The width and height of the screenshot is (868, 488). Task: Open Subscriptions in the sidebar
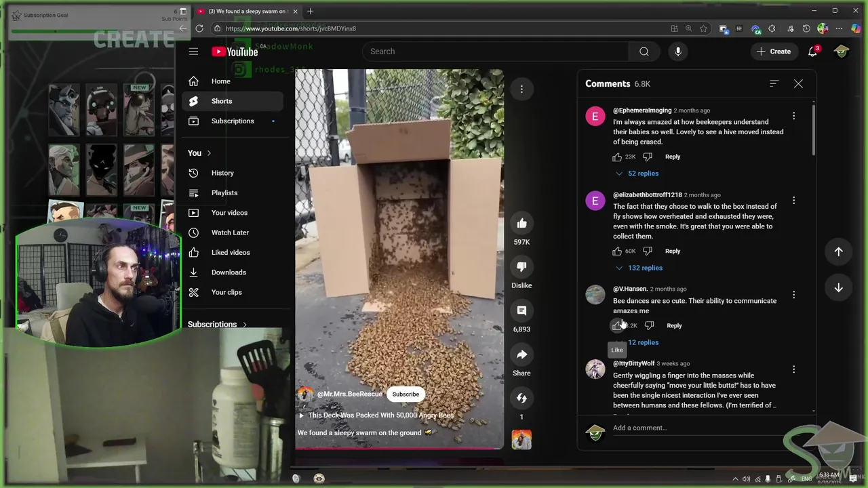[x=233, y=121]
